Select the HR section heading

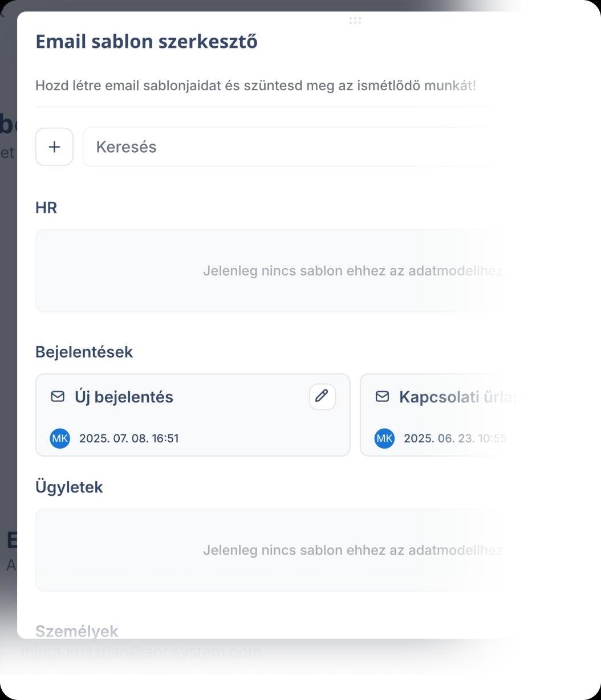coord(46,208)
